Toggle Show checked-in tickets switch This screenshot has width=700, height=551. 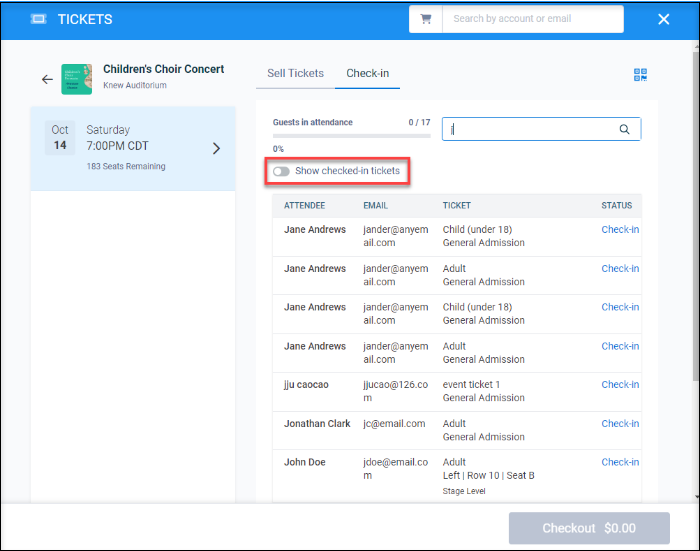tap(281, 171)
